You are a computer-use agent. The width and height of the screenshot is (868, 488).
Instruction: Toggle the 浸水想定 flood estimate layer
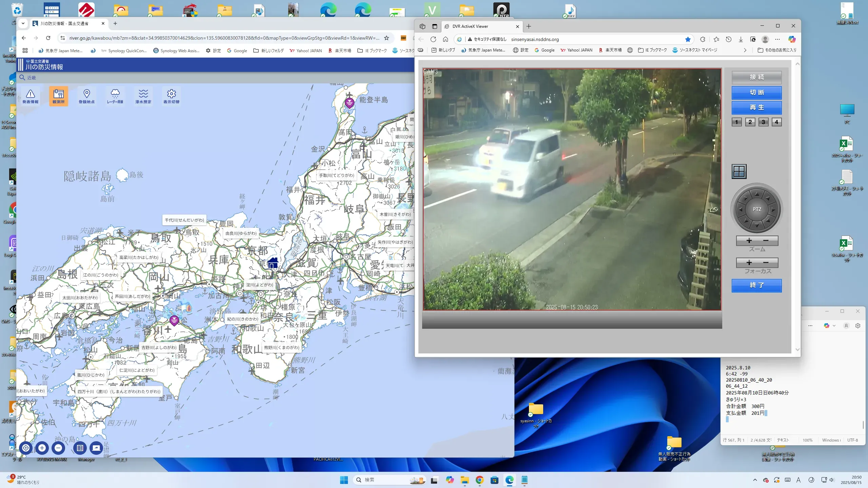[x=143, y=96]
